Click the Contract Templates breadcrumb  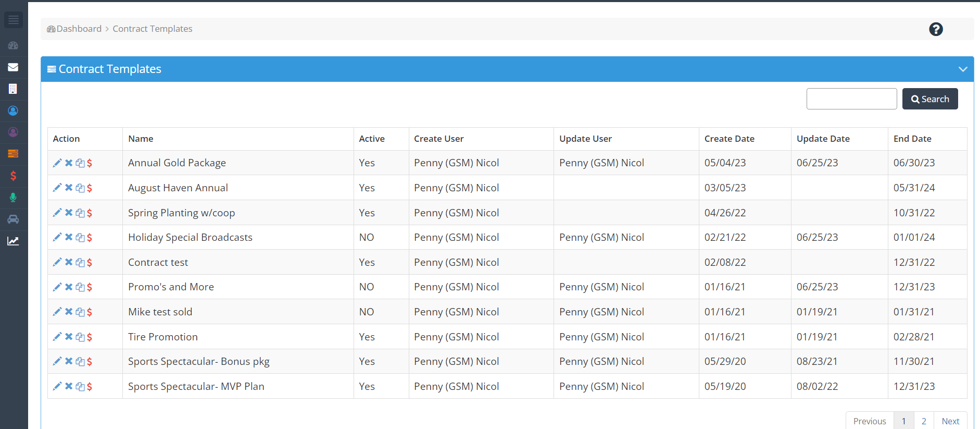(x=153, y=29)
